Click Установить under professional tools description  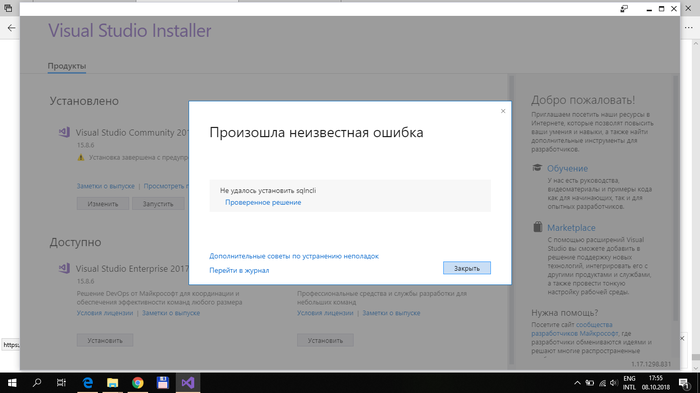(325, 340)
